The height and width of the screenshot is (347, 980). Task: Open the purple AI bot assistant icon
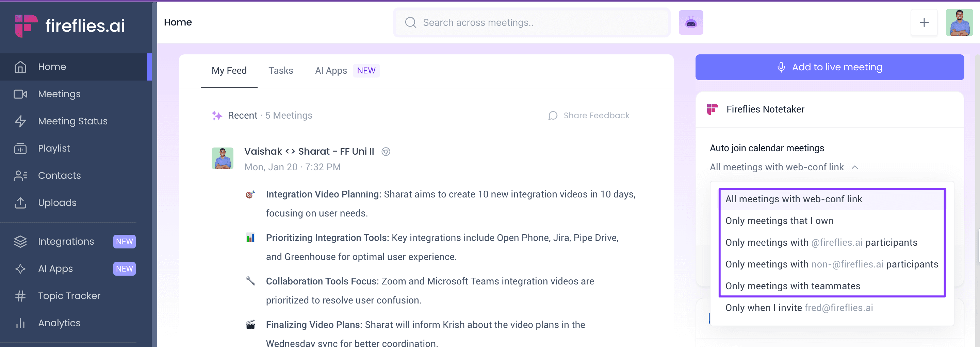691,22
